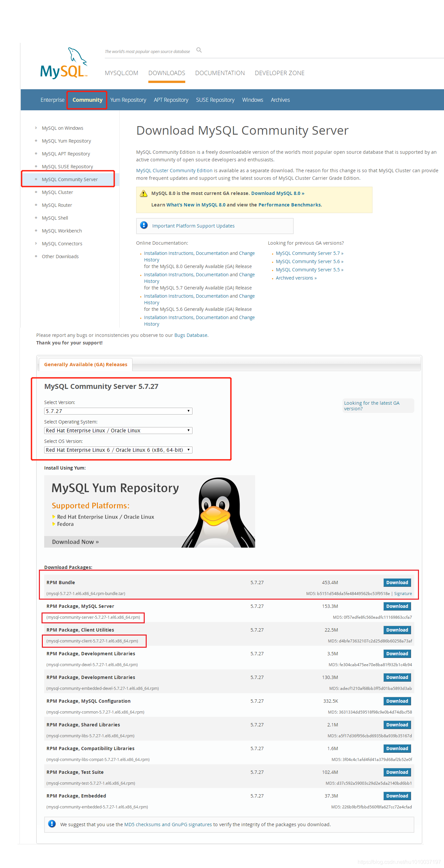Open the MYSQL.COM top menu
Screen dimensions: 444x868
coord(121,73)
